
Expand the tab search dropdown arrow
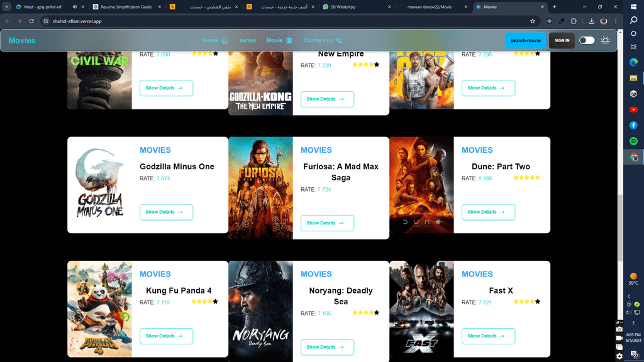pyautogui.click(x=6, y=7)
